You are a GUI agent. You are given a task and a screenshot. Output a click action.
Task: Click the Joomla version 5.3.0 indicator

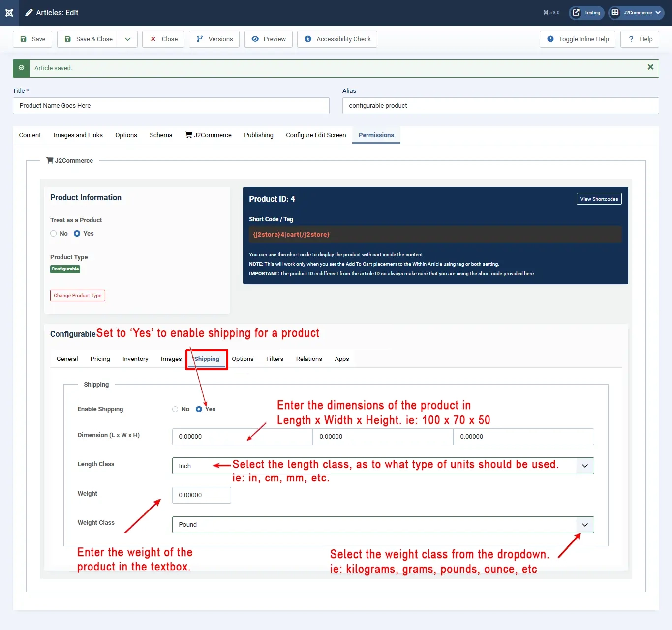click(x=551, y=13)
